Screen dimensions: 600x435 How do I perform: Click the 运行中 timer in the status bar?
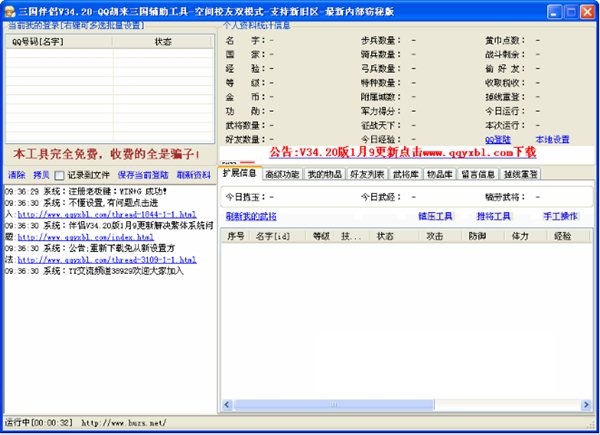(x=38, y=423)
